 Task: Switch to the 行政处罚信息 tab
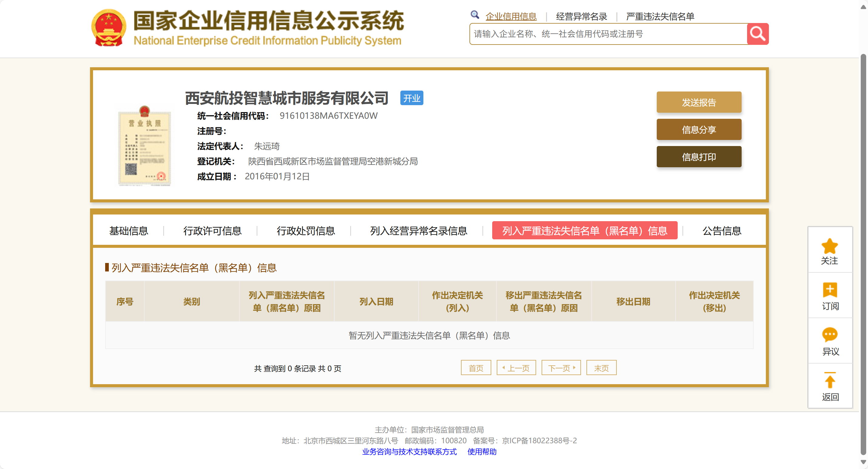click(305, 231)
